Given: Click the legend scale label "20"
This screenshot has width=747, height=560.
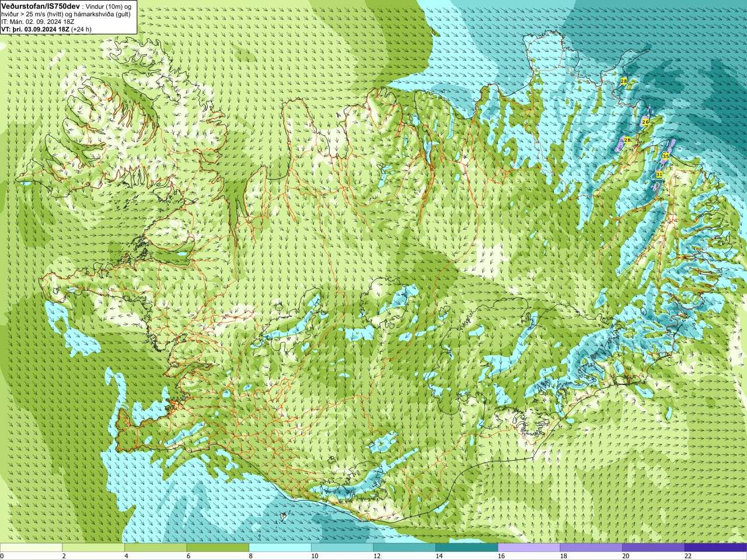Looking at the screenshot, I should 626,556.
